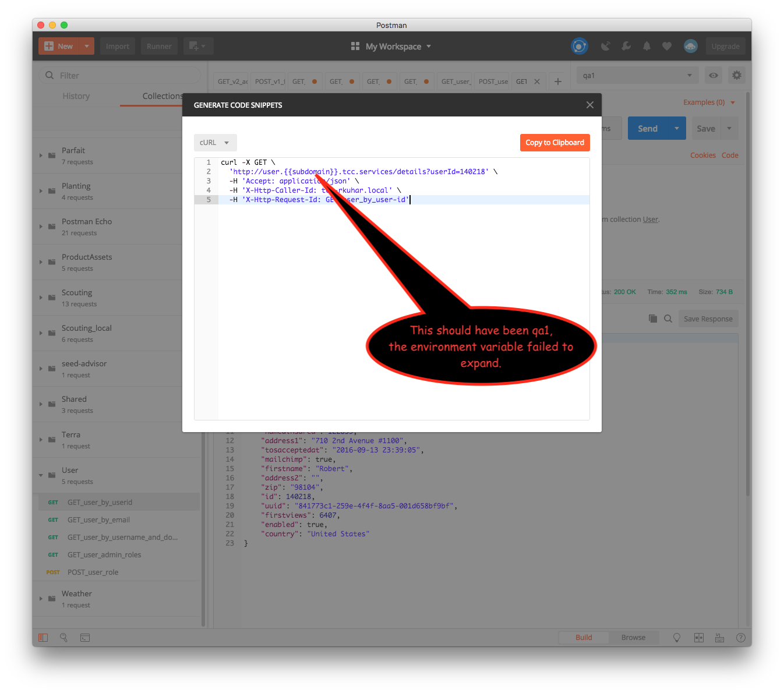Screen dimensions: 784x693
Task: Open the My Workspace dropdown
Action: (x=391, y=46)
